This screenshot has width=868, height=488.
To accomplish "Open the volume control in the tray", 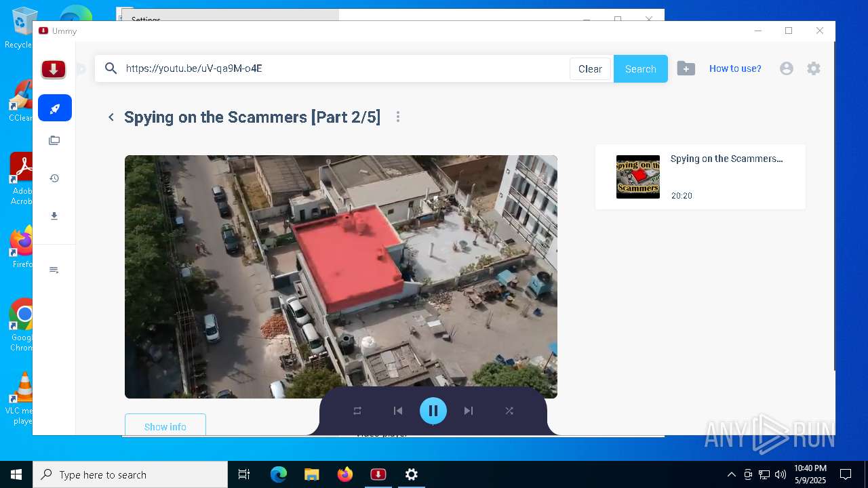I will pyautogui.click(x=781, y=474).
